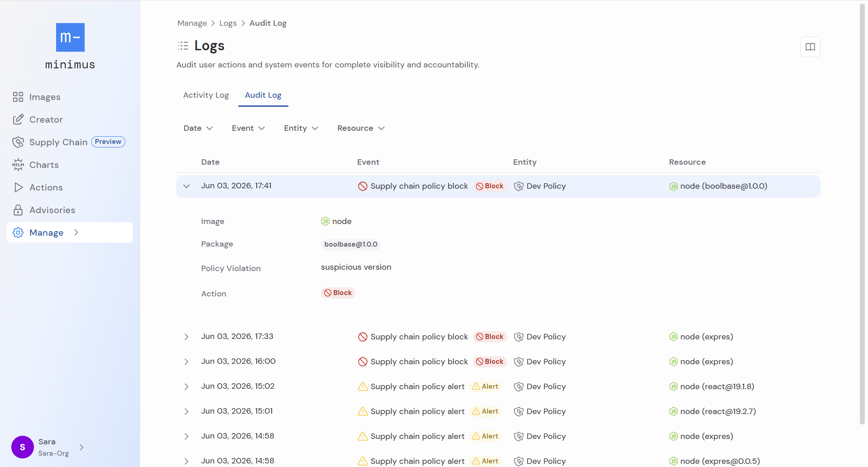Open the Images sidebar icon
Viewport: 868px width, 467px height.
tap(18, 97)
